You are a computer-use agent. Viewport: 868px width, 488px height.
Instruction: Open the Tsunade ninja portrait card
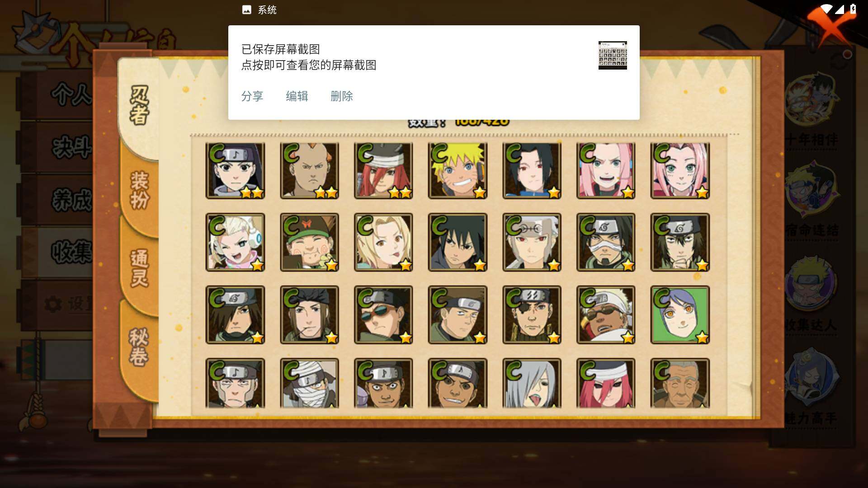coord(383,243)
